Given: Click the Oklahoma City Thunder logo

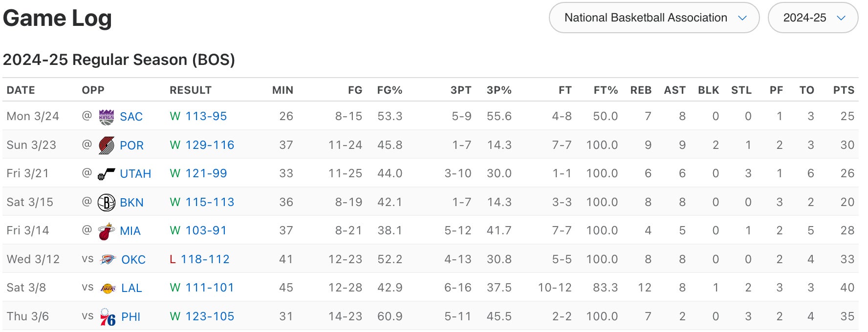Looking at the screenshot, I should pyautogui.click(x=108, y=259).
